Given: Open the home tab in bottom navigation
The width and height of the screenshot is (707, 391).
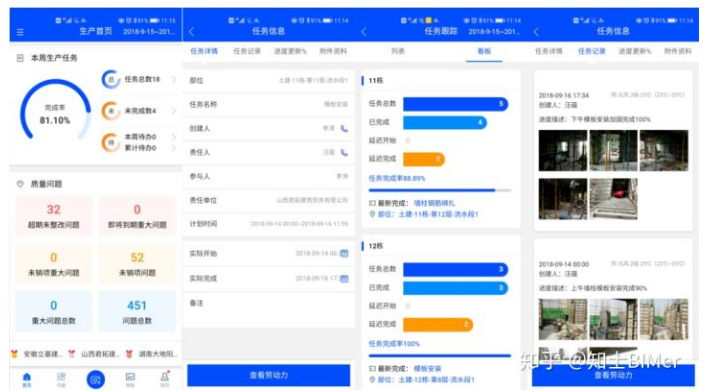Looking at the screenshot, I should pyautogui.click(x=27, y=379).
